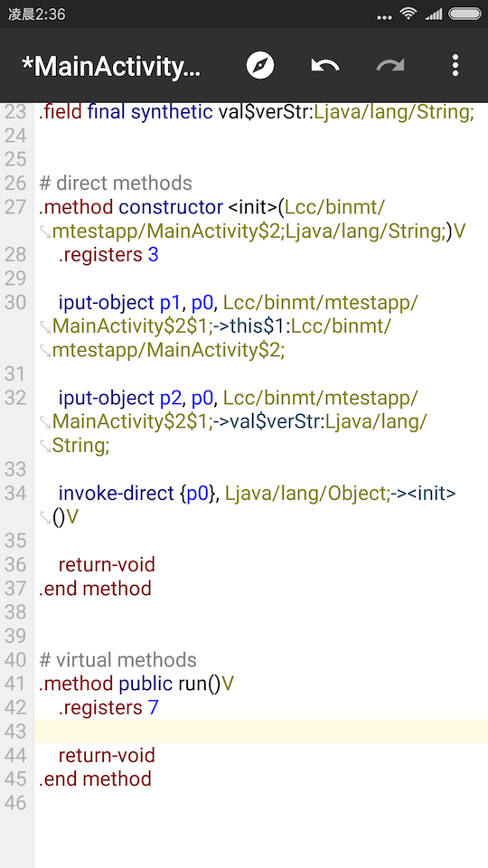Click the '.registers 3' line
Image resolution: width=488 pixels, height=868 pixels.
coord(108,255)
